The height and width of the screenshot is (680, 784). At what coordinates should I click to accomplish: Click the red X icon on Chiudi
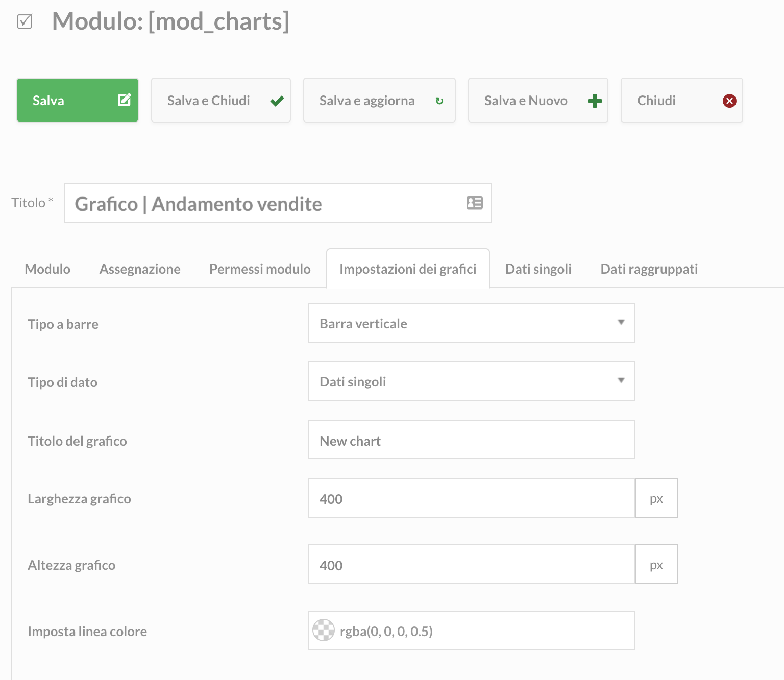click(x=729, y=101)
